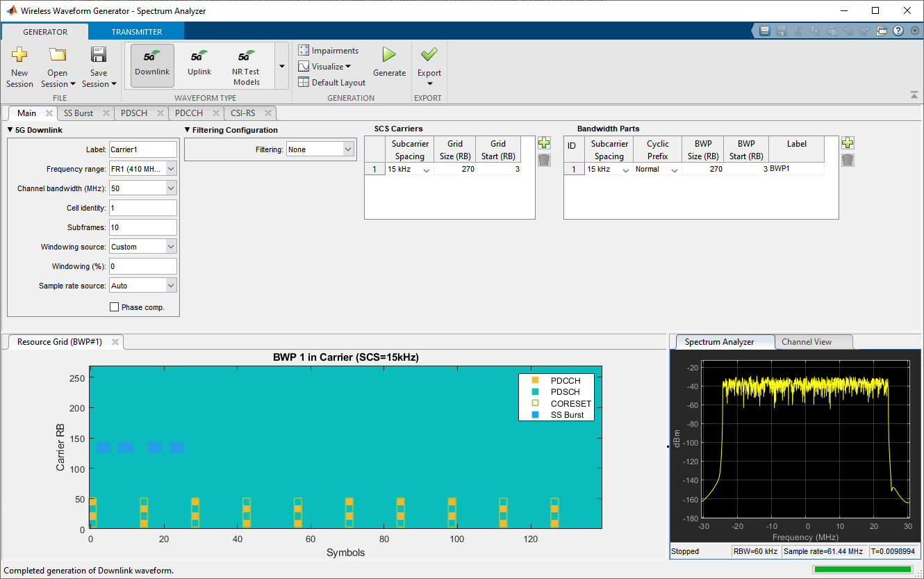
Task: Open the PDSCH tab
Action: tap(134, 113)
